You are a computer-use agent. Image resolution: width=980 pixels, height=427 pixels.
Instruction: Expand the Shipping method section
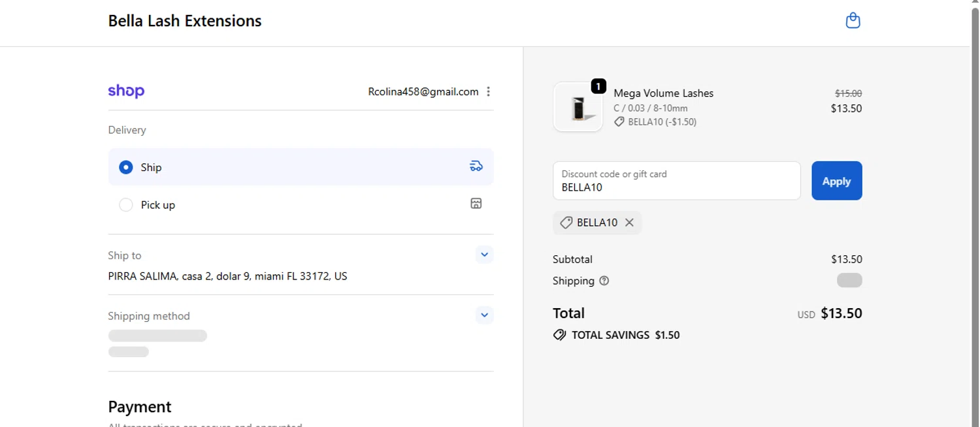click(484, 315)
